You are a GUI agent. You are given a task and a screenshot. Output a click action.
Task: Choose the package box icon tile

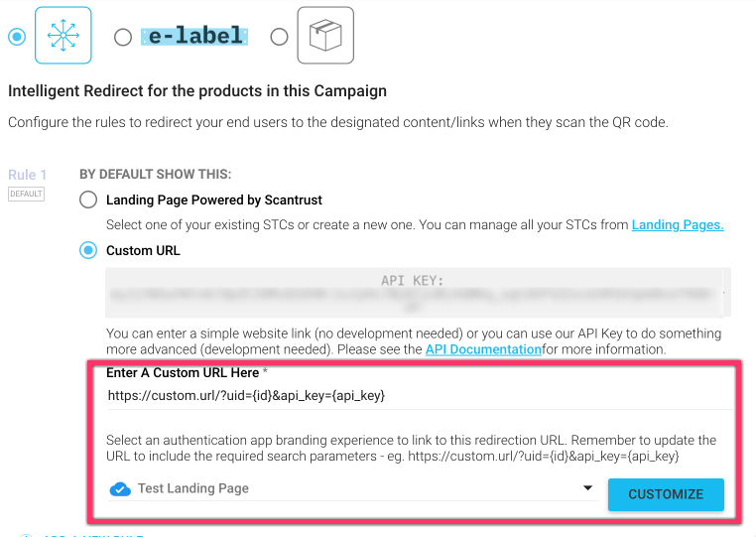pyautogui.click(x=325, y=35)
